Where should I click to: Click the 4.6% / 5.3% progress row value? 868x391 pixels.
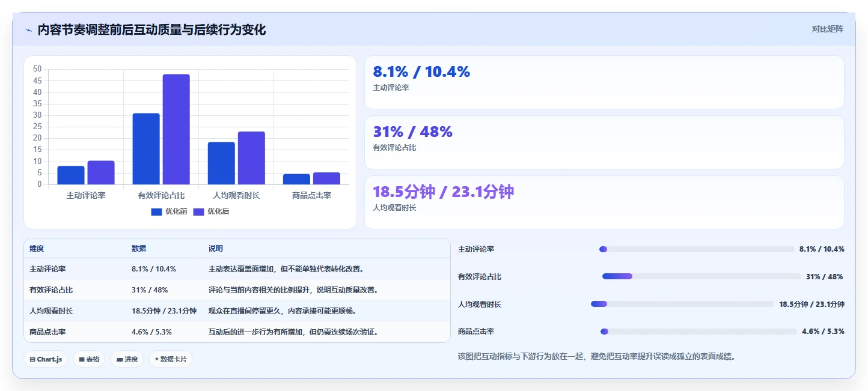[823, 332]
